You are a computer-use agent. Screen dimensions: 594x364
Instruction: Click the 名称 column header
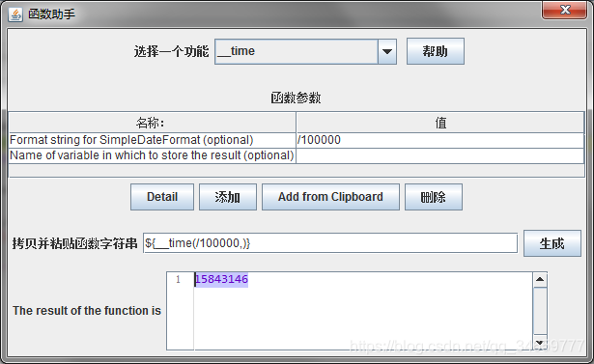(153, 123)
